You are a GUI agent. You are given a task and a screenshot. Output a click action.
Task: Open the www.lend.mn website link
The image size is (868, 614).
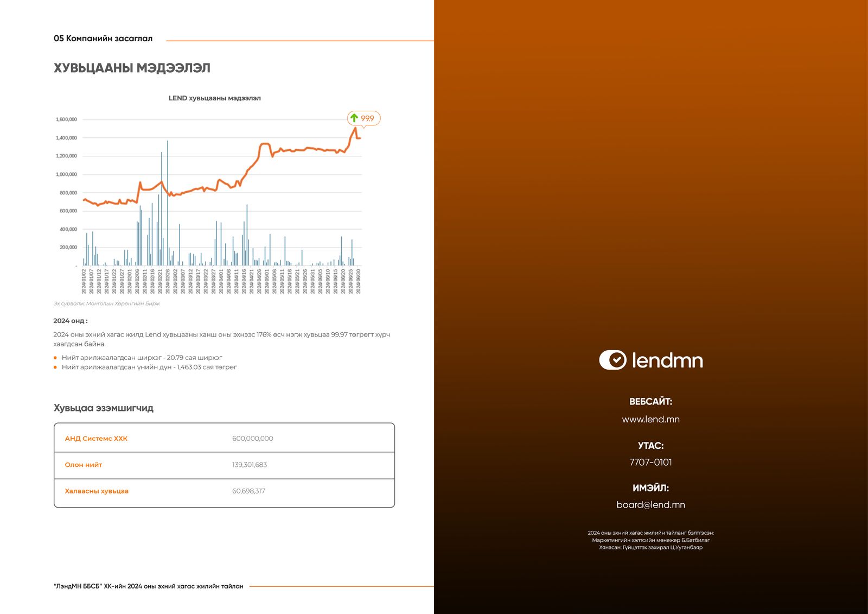[x=650, y=419]
